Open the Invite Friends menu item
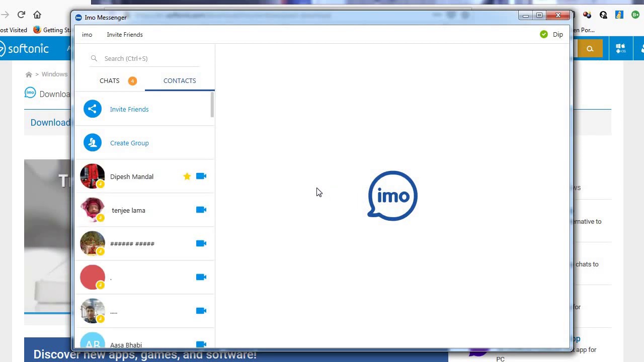The width and height of the screenshot is (644, 362). (125, 35)
